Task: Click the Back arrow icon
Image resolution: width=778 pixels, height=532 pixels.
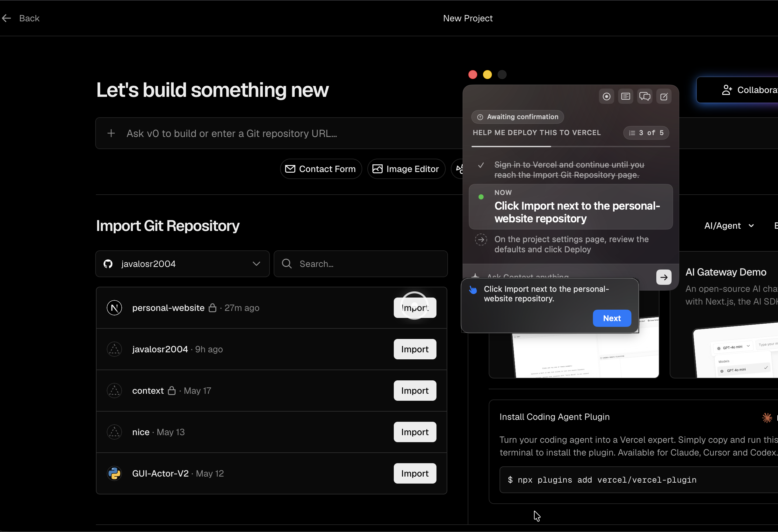Action: tap(6, 18)
